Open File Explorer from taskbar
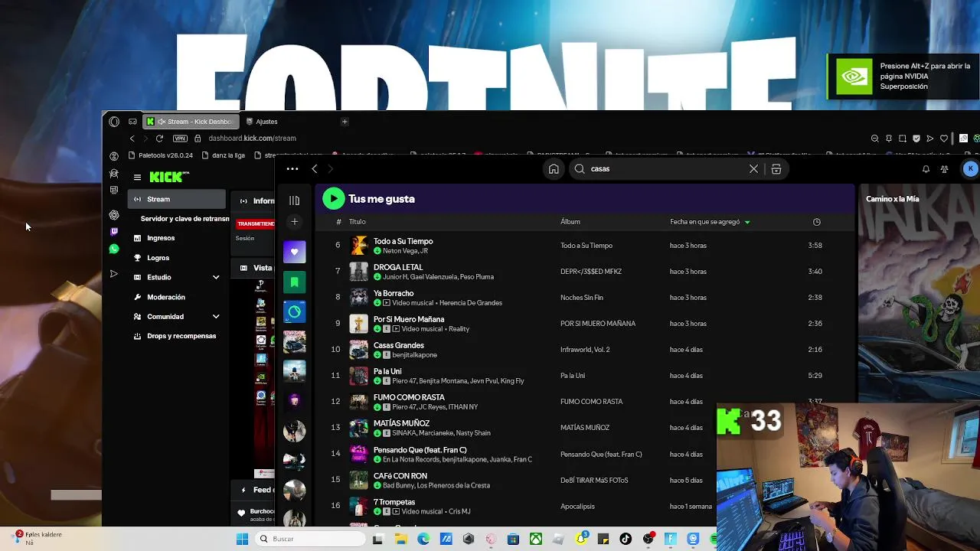 (x=400, y=539)
